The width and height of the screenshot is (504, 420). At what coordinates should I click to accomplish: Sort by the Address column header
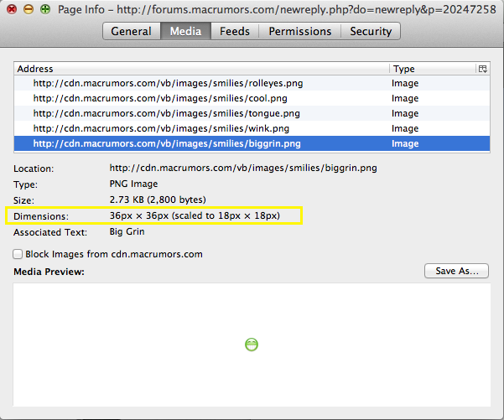pos(201,69)
